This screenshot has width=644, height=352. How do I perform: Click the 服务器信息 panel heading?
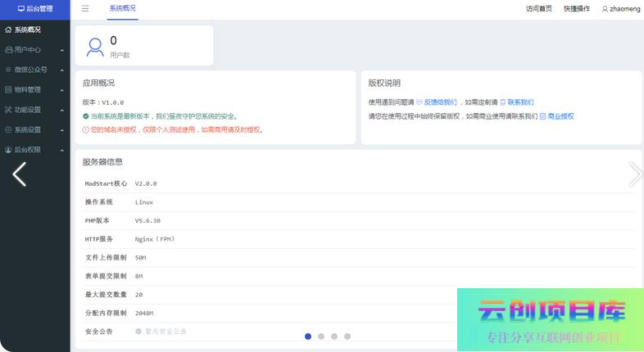click(102, 162)
